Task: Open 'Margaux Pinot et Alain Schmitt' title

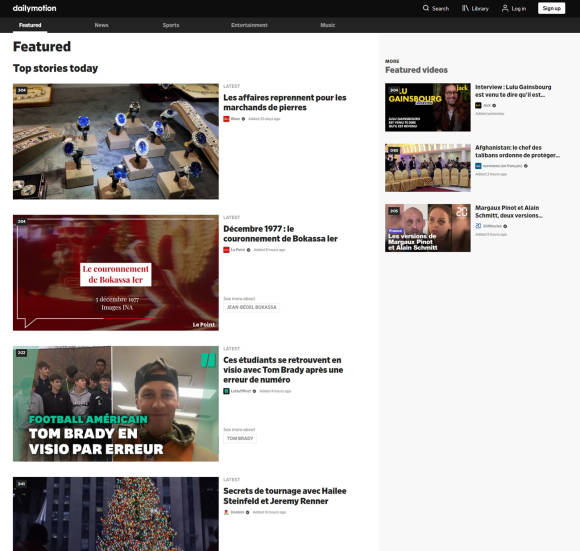Action: [509, 212]
